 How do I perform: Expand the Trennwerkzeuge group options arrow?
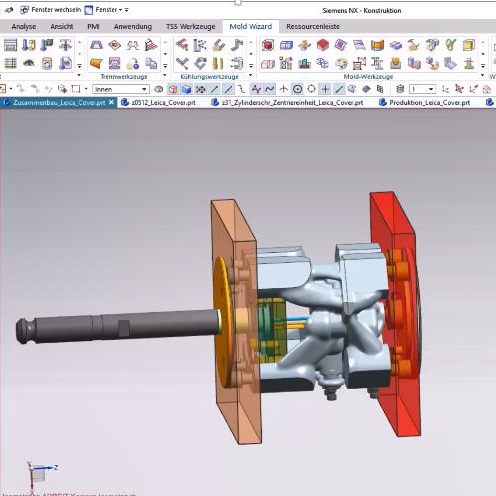tap(165, 76)
